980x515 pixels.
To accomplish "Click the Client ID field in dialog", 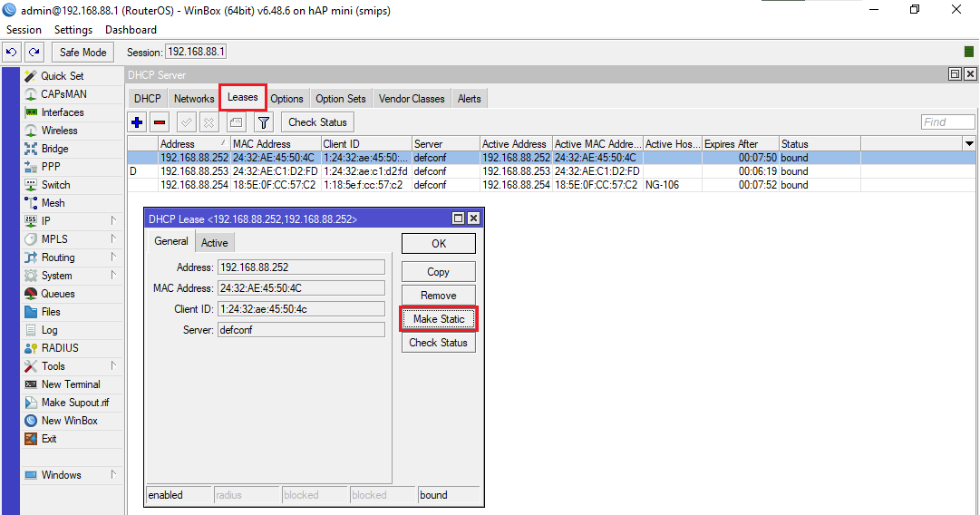I will pyautogui.click(x=301, y=309).
